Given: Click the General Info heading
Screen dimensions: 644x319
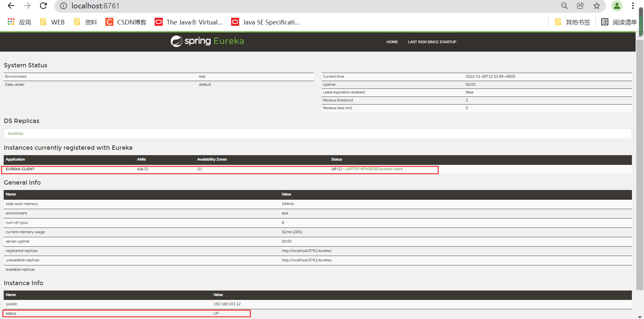Looking at the screenshot, I should coord(22,183).
